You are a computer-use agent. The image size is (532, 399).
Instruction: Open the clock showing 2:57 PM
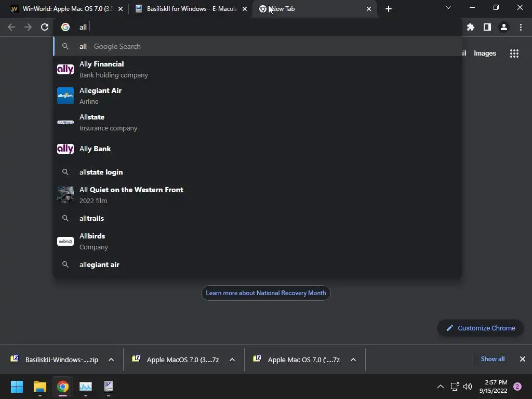click(x=494, y=387)
